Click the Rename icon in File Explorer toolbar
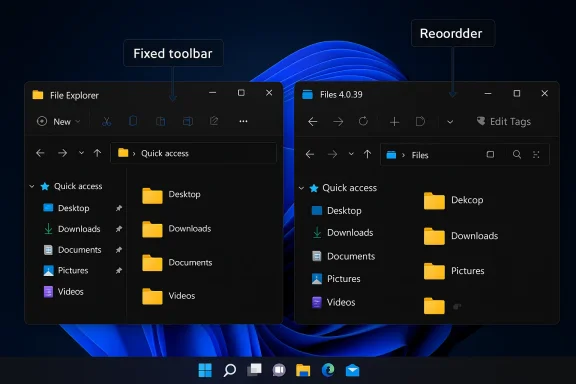This screenshot has height=384, width=576. click(188, 121)
